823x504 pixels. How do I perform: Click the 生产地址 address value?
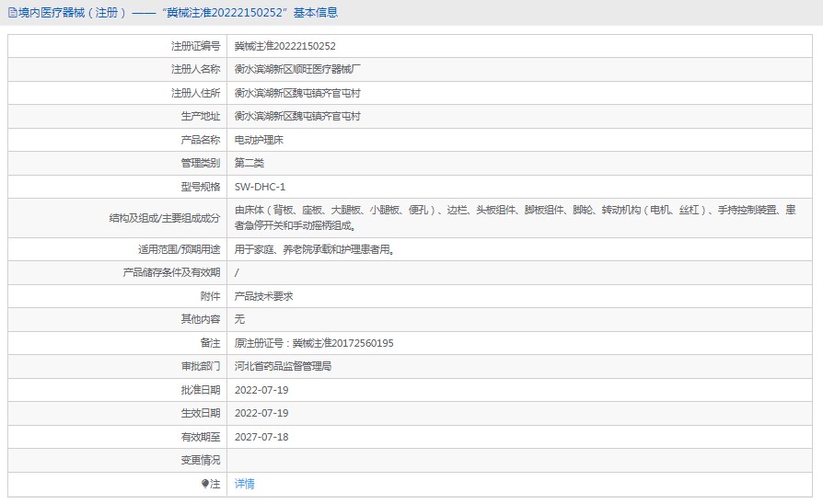(297, 117)
